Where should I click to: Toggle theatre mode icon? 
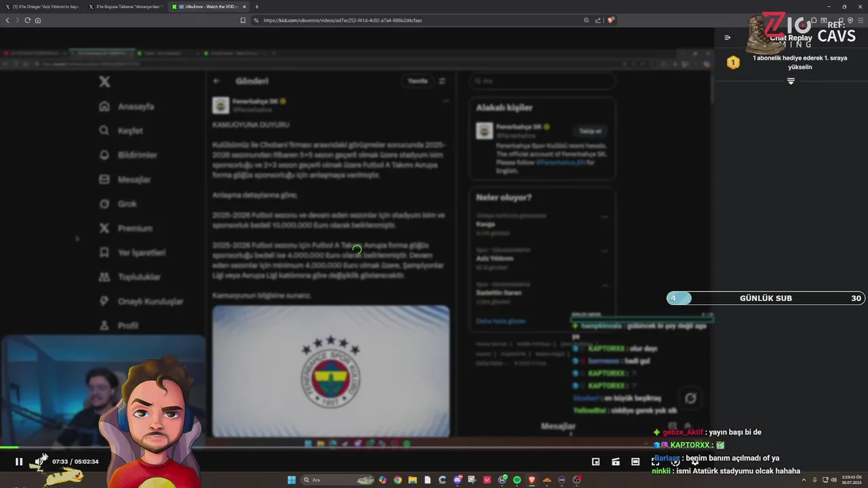click(x=635, y=462)
